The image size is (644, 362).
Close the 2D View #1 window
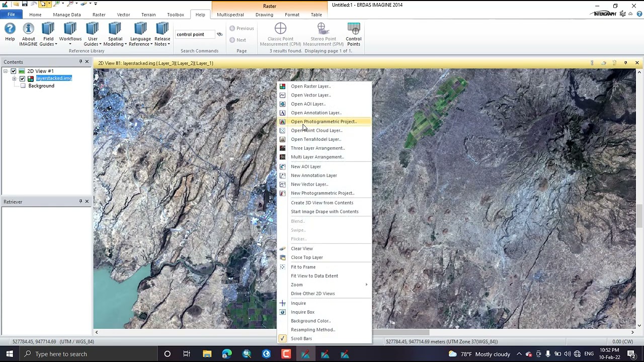tap(637, 63)
